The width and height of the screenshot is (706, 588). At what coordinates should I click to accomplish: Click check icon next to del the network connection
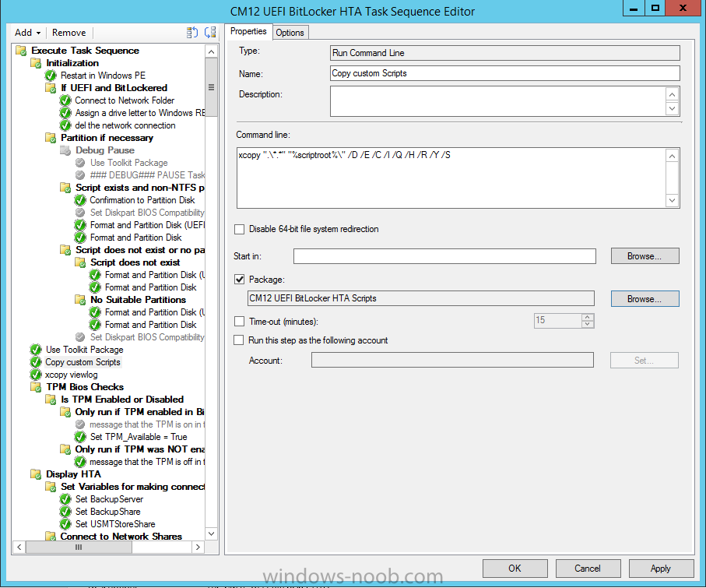(65, 125)
